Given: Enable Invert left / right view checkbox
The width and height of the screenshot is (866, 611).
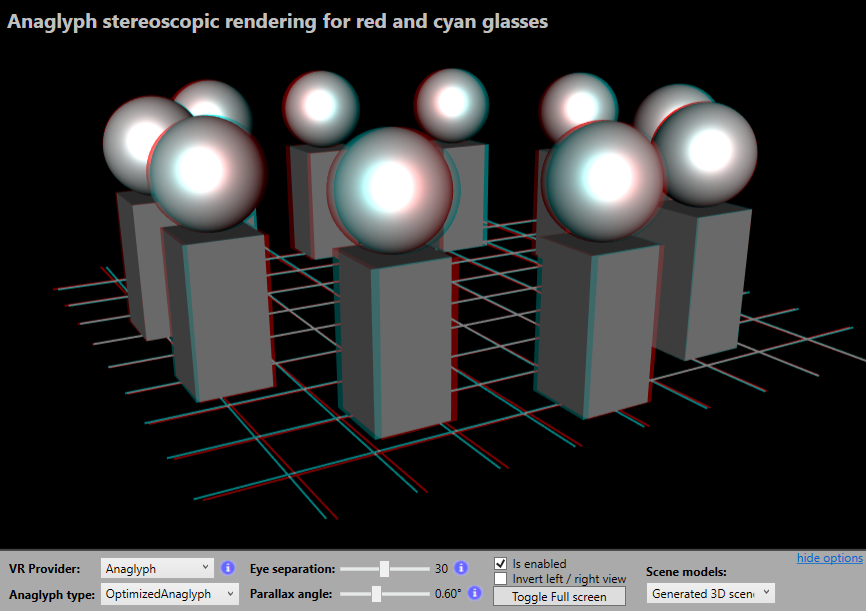Looking at the screenshot, I should point(500,578).
